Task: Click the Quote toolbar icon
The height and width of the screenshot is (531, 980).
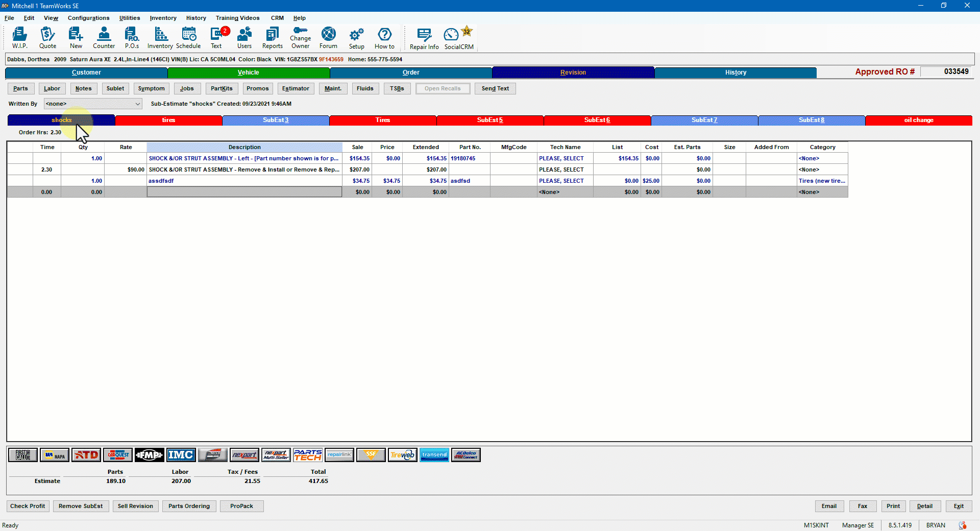Action: [47, 38]
